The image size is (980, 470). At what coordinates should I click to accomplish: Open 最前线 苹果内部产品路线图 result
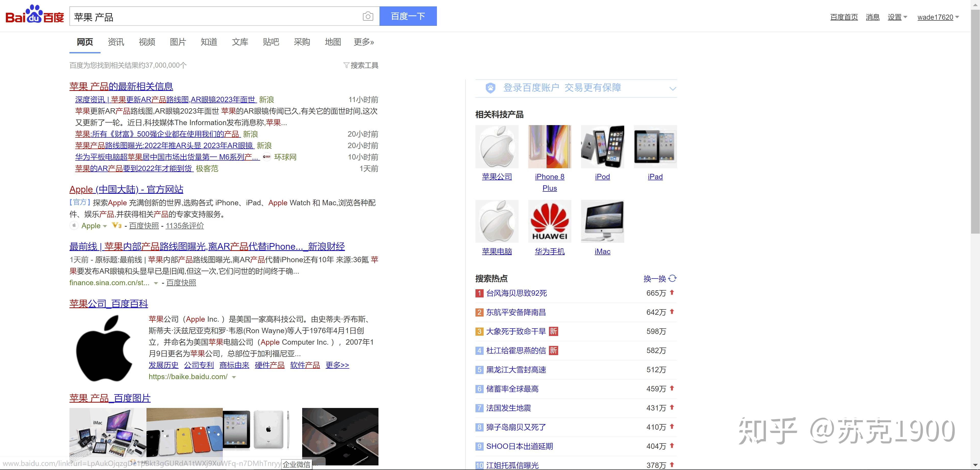tap(207, 246)
